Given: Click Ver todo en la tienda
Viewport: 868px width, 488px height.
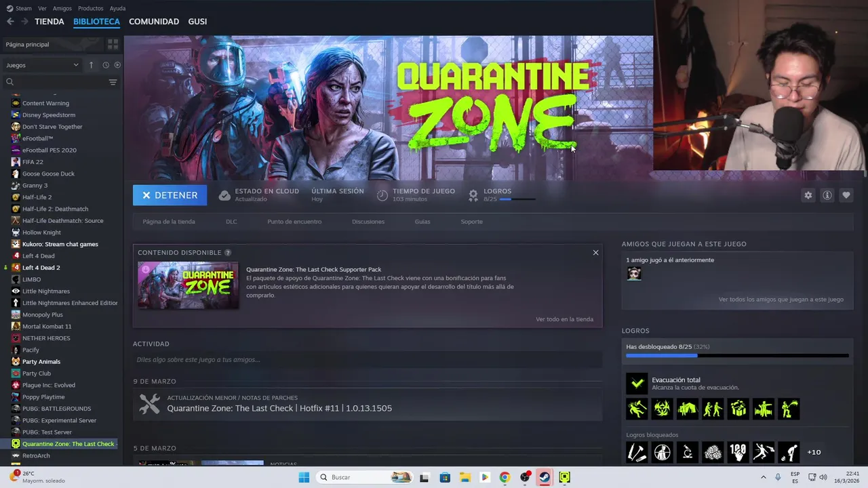Looking at the screenshot, I should click(x=564, y=319).
